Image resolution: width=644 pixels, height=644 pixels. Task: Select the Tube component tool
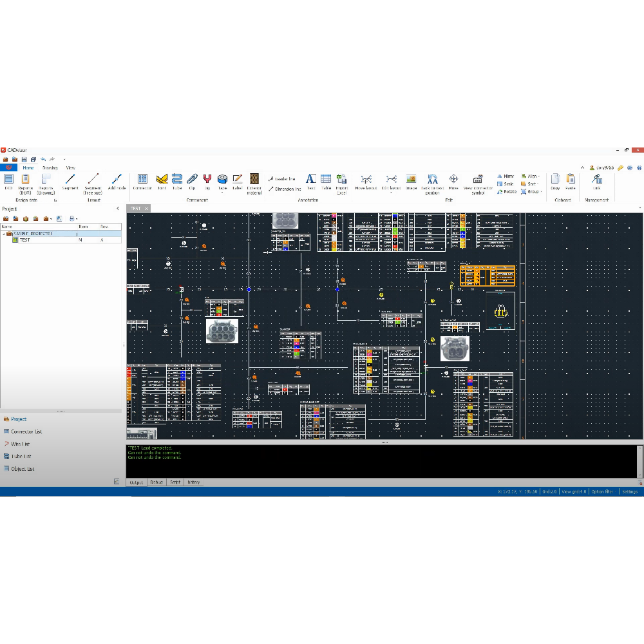tap(176, 181)
